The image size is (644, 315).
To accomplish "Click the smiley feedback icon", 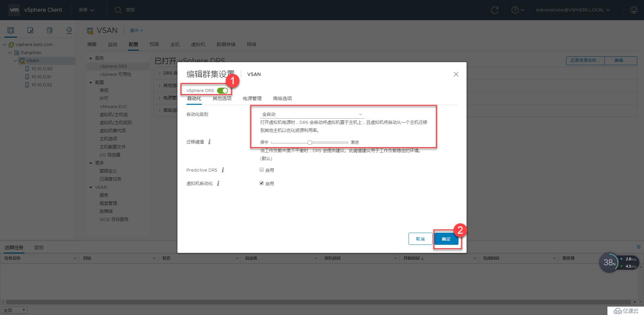I will point(634,10).
